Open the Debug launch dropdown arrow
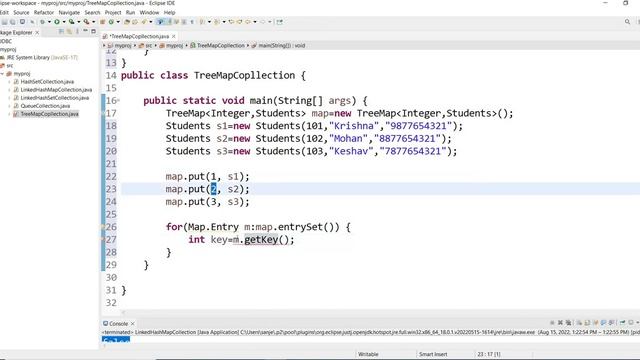This screenshot has height=360, width=640. coord(49,22)
